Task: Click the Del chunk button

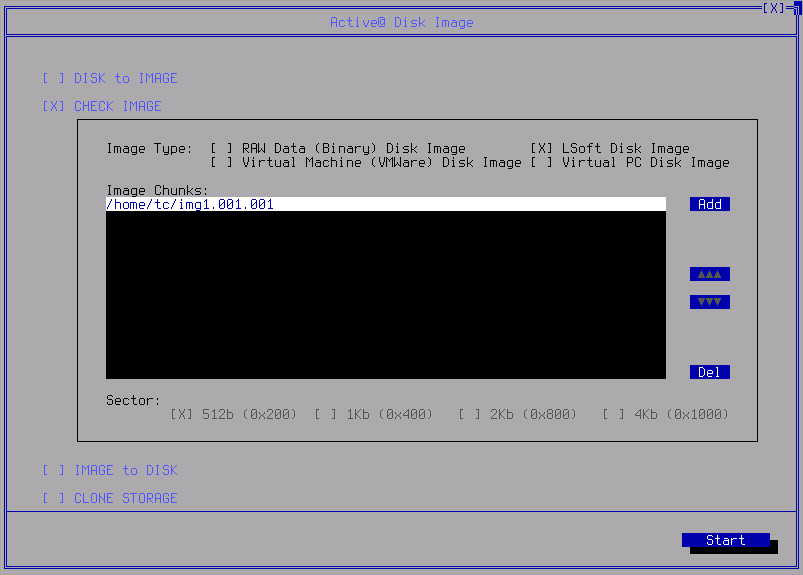Action: [710, 372]
